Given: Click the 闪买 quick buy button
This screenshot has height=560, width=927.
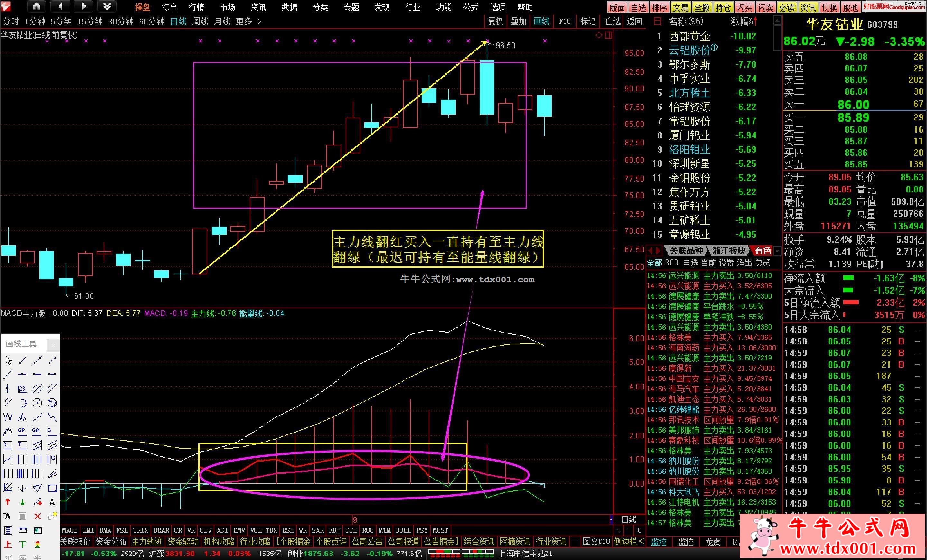Looking at the screenshot, I should (744, 7).
